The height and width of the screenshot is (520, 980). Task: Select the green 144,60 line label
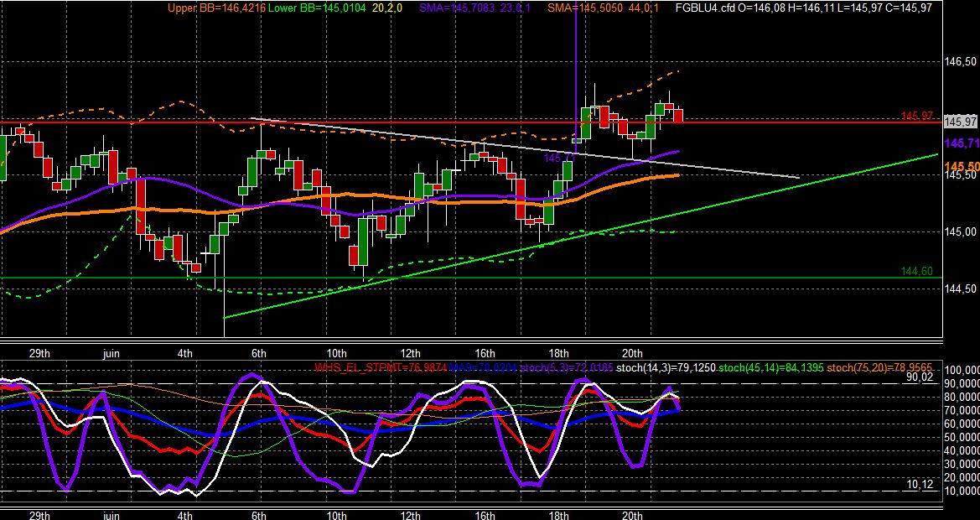(x=917, y=271)
